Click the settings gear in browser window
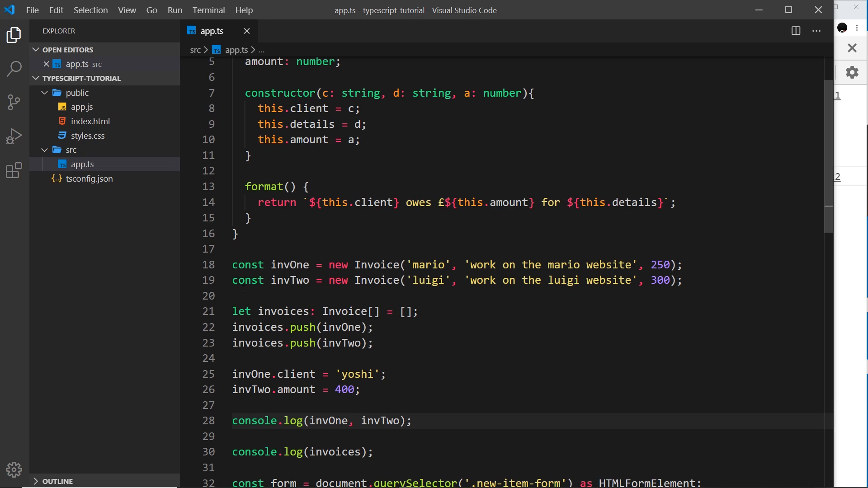 point(852,72)
